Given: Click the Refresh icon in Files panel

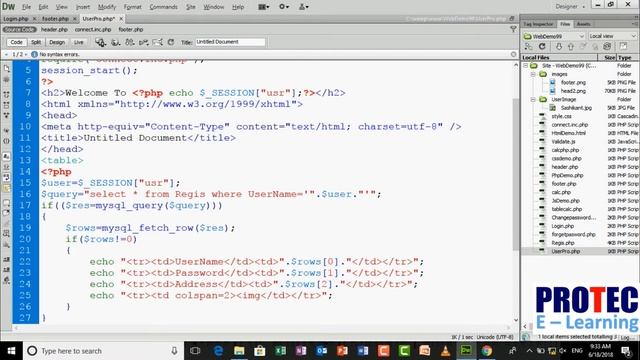Looking at the screenshot, I should 542,47.
